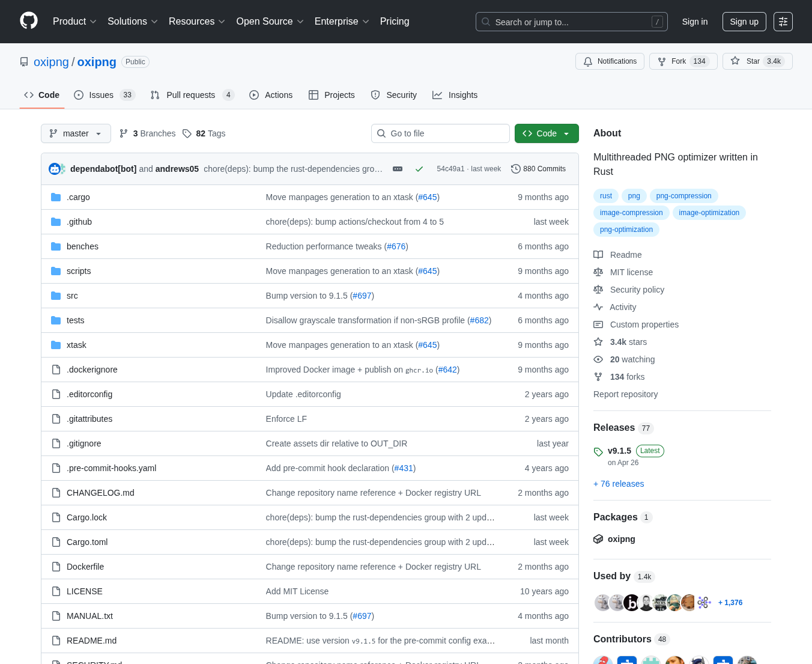Open the MANUAL.txt file
The image size is (812, 664).
coord(89,616)
